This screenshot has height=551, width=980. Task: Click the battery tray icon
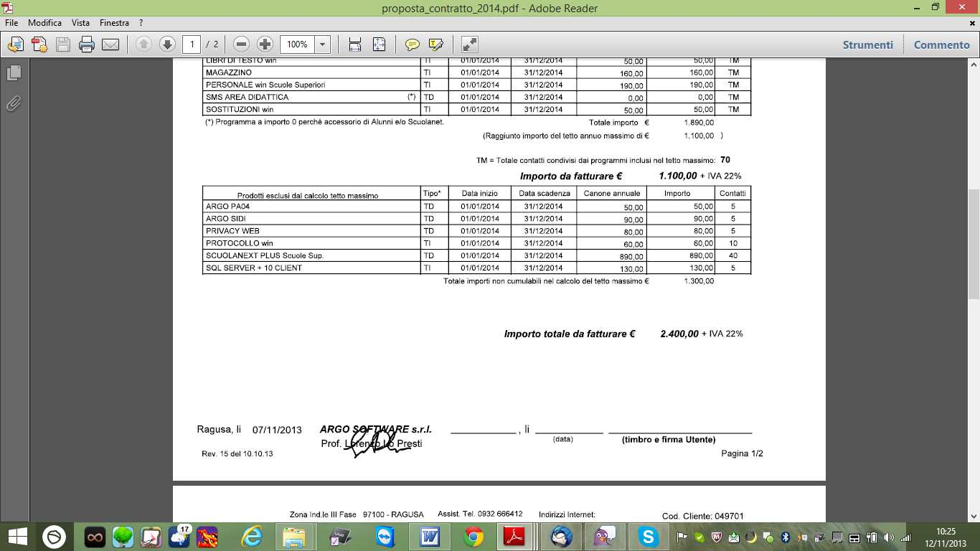pos(872,537)
